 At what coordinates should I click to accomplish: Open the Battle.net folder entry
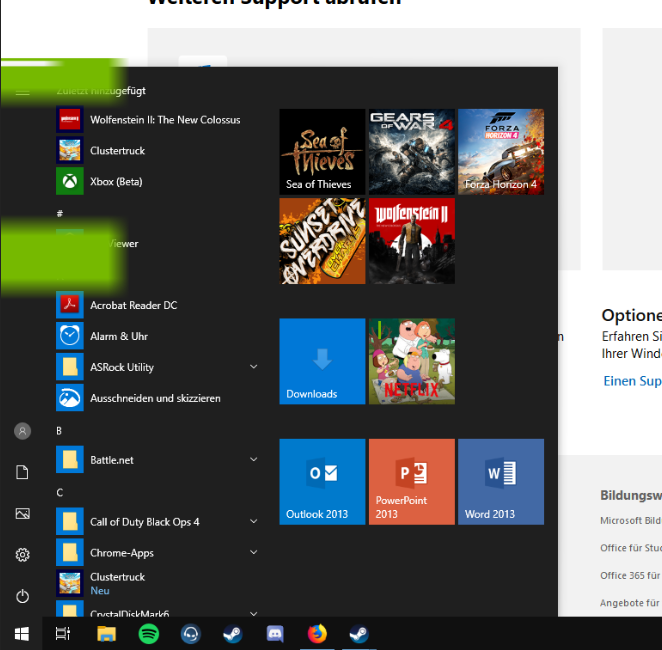[x=156, y=460]
